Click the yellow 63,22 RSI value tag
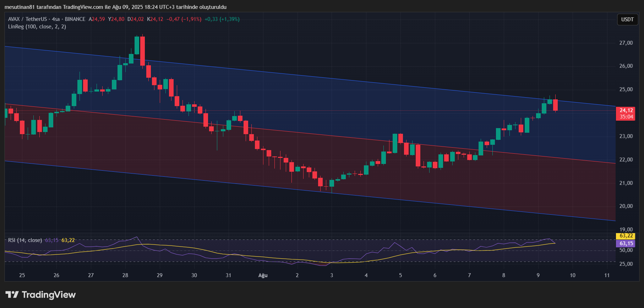This screenshot has height=308, width=644. pos(626,236)
